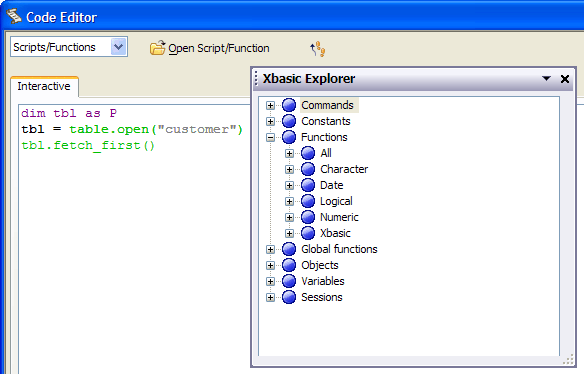Click the open folder icon in toolbar
The width and height of the screenshot is (584, 374).
(157, 48)
